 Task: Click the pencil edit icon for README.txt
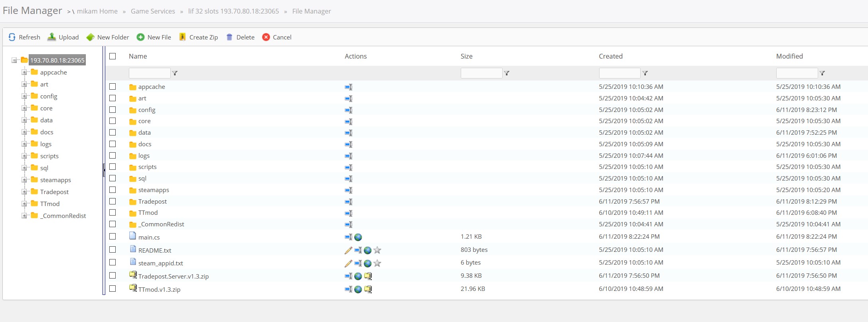pyautogui.click(x=348, y=250)
